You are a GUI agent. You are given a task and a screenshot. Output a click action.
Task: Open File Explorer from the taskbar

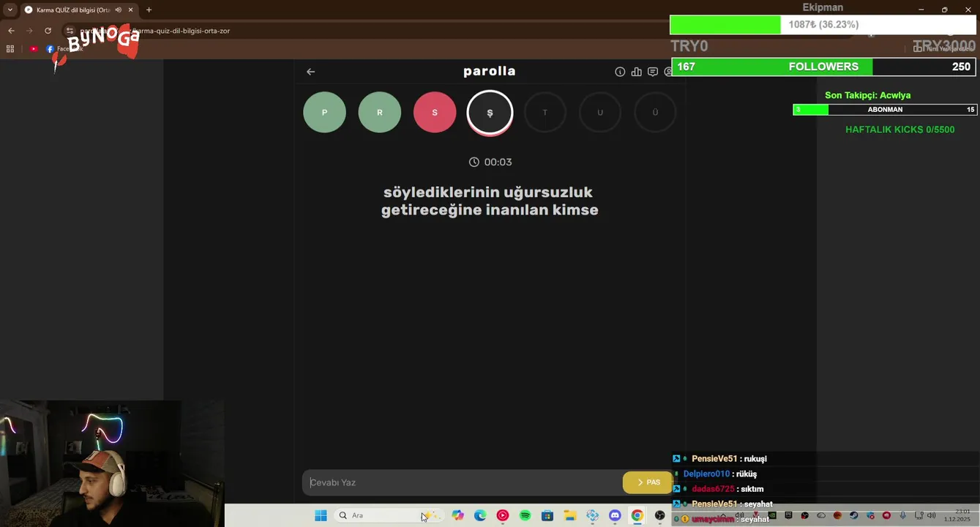(570, 515)
